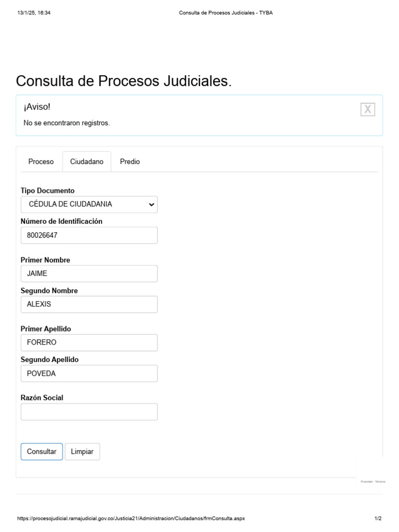Switch to the Proceso tab

coord(41,162)
